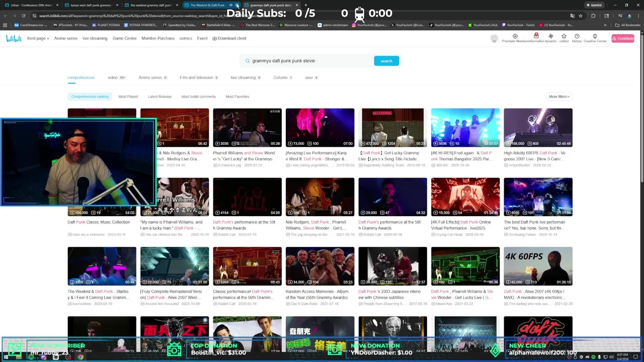Open Daft Punk's 2003 Japanese interview title
Screen dimensions: 644x362
389,295
